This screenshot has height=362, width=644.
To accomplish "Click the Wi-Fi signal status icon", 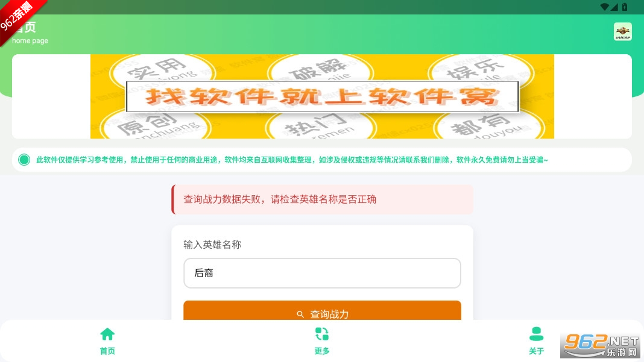I will click(604, 7).
